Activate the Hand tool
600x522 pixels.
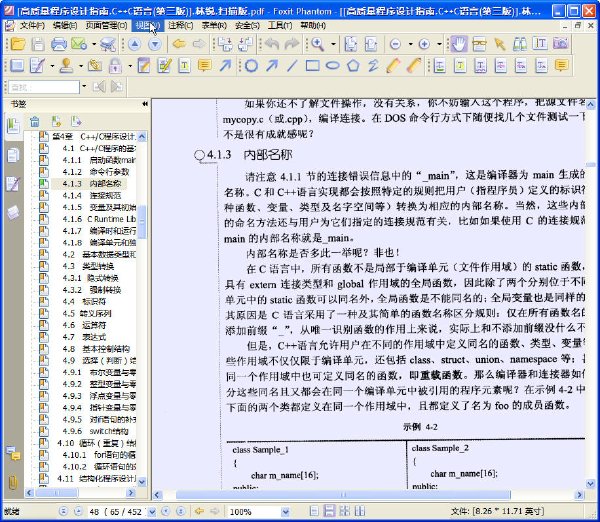pyautogui.click(x=458, y=44)
